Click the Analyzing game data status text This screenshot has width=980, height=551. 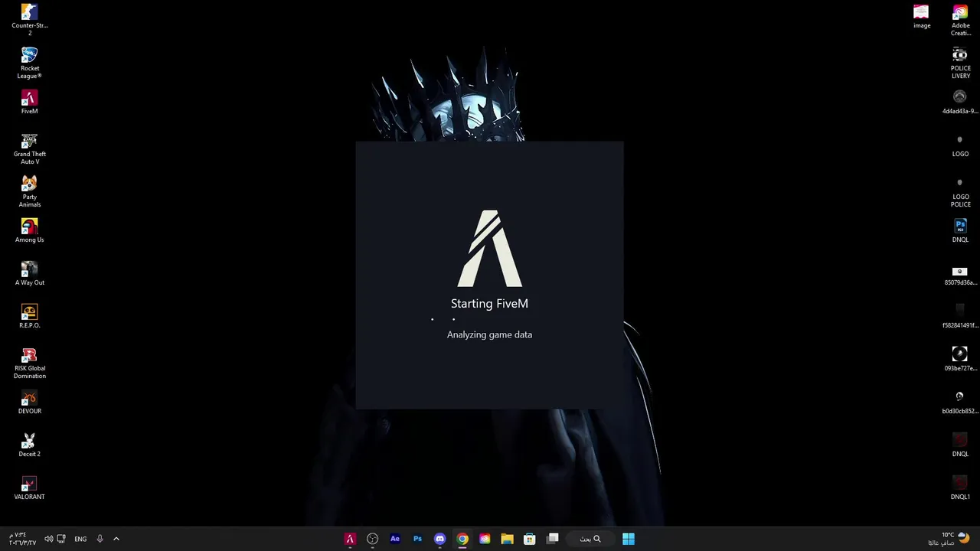coord(489,334)
